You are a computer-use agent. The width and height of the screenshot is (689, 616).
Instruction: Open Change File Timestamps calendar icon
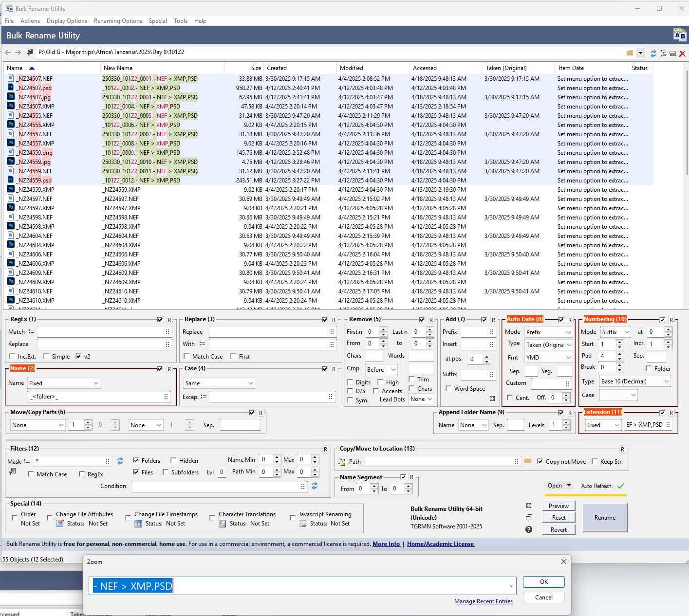click(138, 524)
